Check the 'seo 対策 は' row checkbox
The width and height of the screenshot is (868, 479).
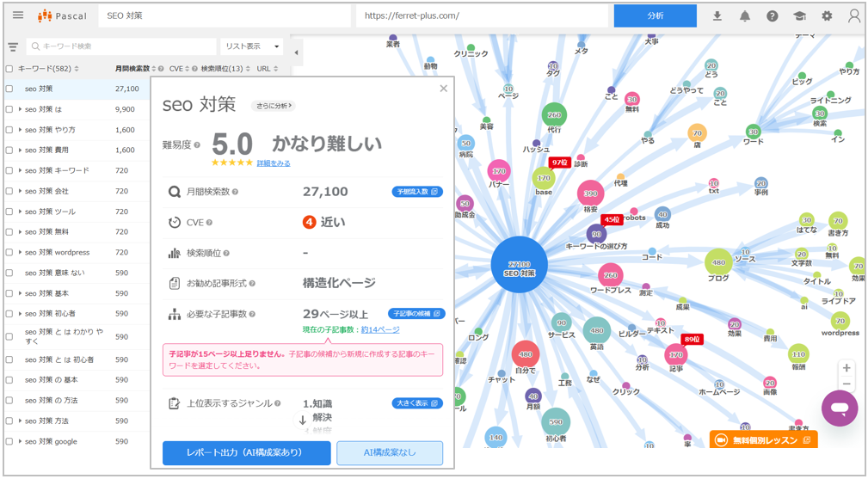9,109
